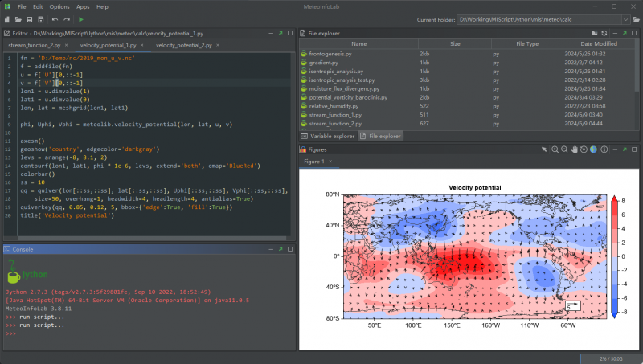This screenshot has height=364, width=643.
Task: Switch to velocity_potential_2.py tab
Action: (183, 46)
